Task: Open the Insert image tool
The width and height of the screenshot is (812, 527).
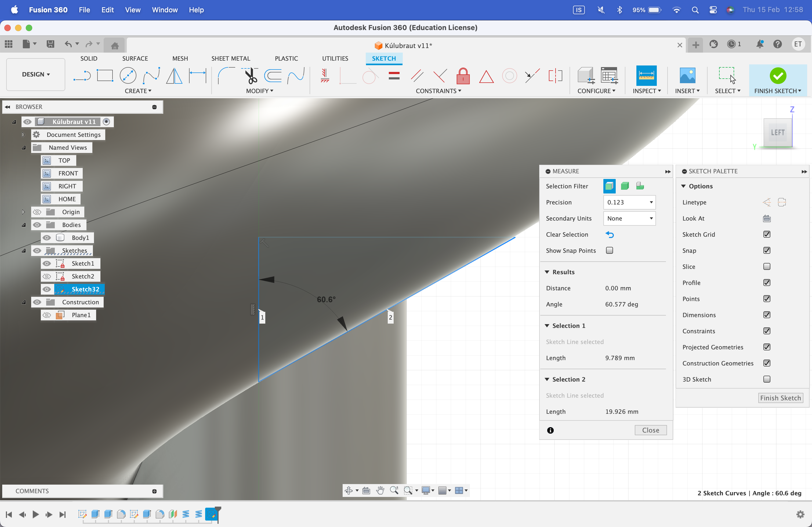Action: (x=687, y=76)
